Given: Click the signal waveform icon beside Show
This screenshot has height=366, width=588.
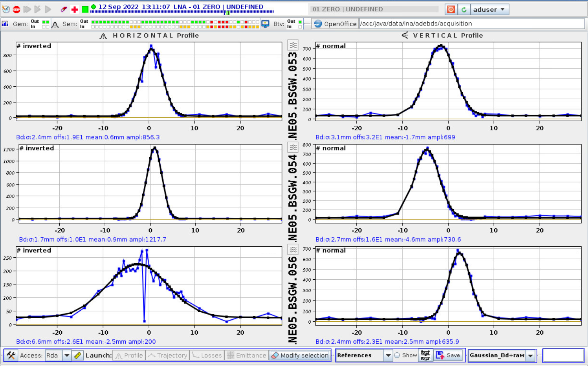Looking at the screenshot, I should point(425,355).
